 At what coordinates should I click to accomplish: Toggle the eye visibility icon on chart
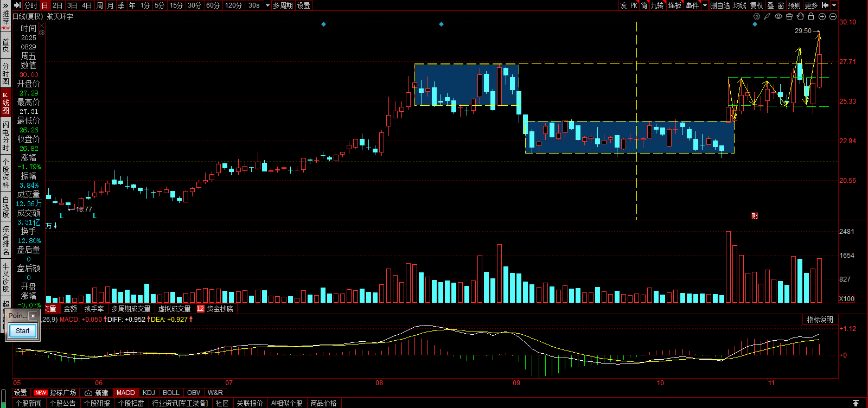click(778, 16)
